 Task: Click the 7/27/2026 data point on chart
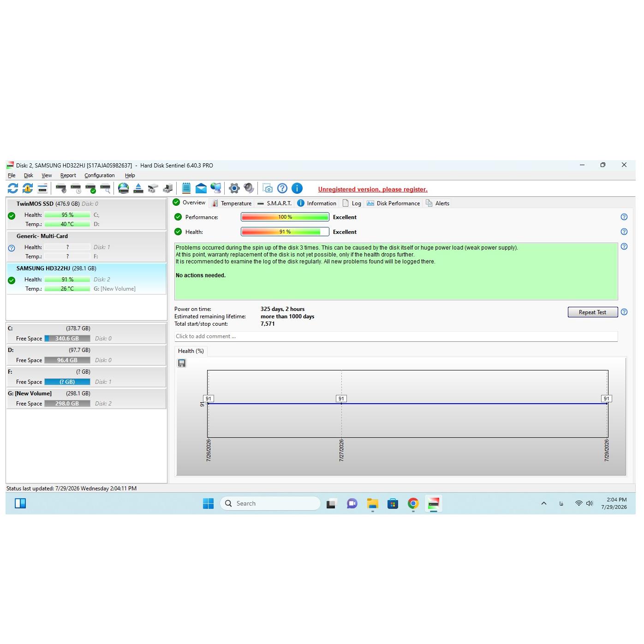click(341, 404)
